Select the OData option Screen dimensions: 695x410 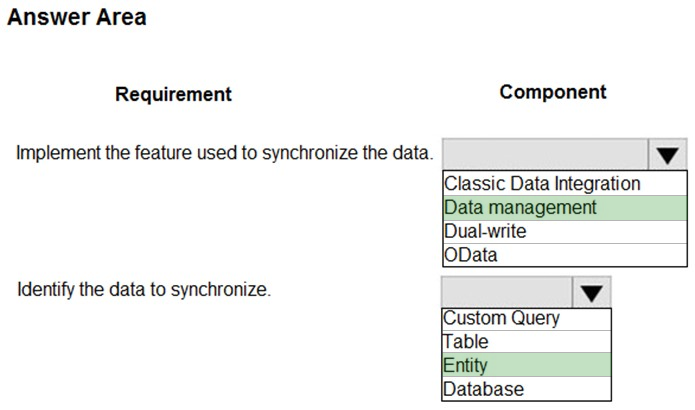pos(565,255)
